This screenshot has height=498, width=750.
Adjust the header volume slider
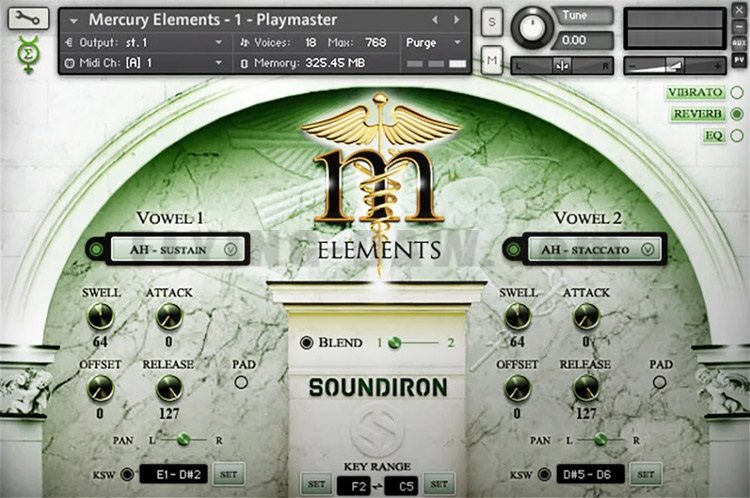(675, 66)
